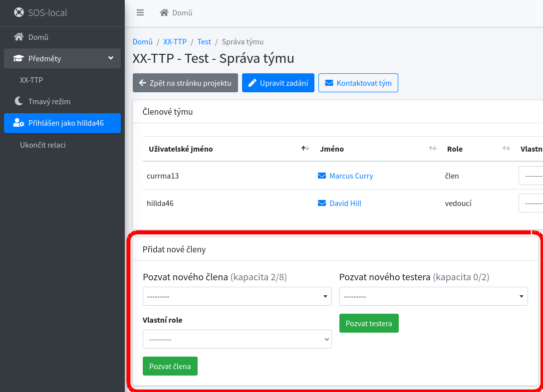Image resolution: width=543 pixels, height=392 pixels.
Task: Open Domů in the sidebar
Action: pyautogui.click(x=62, y=37)
